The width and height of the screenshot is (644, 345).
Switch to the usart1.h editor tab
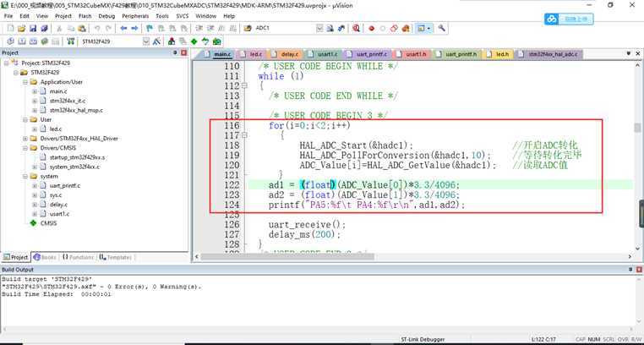(412, 54)
